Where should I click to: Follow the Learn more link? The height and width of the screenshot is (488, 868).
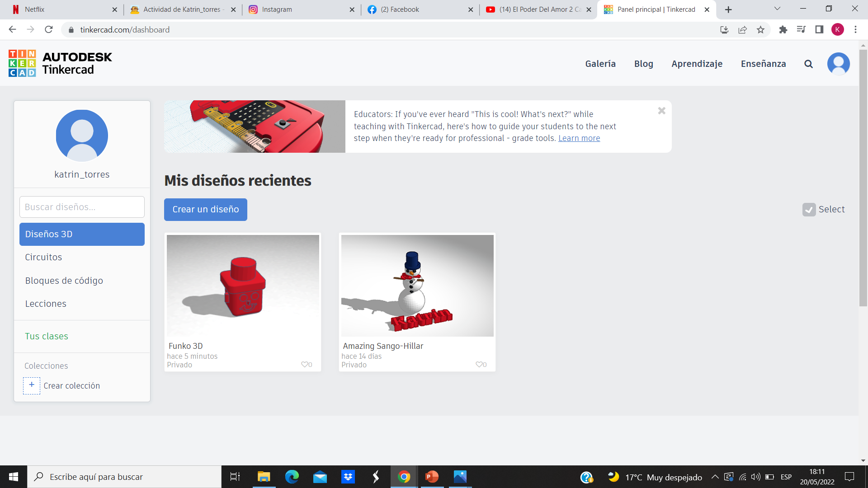579,138
